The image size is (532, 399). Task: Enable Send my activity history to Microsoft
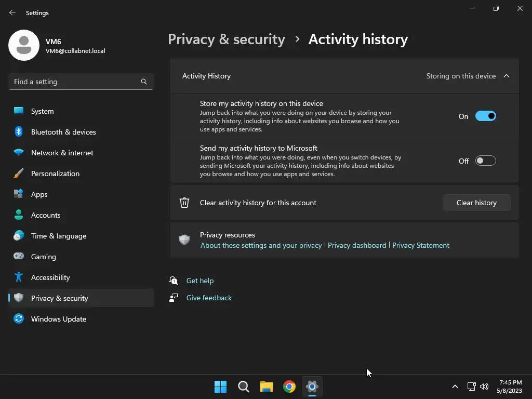click(485, 161)
